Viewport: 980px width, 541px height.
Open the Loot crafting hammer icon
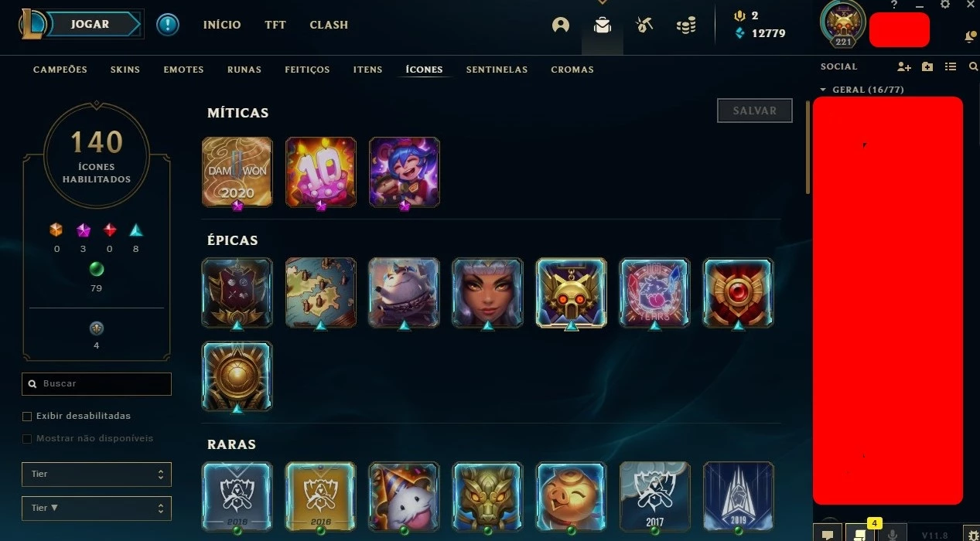point(644,25)
